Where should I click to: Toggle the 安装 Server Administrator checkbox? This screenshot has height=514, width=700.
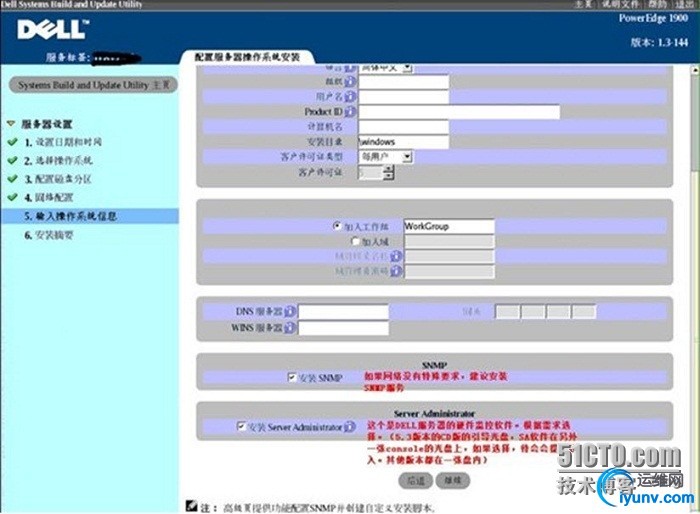point(241,426)
